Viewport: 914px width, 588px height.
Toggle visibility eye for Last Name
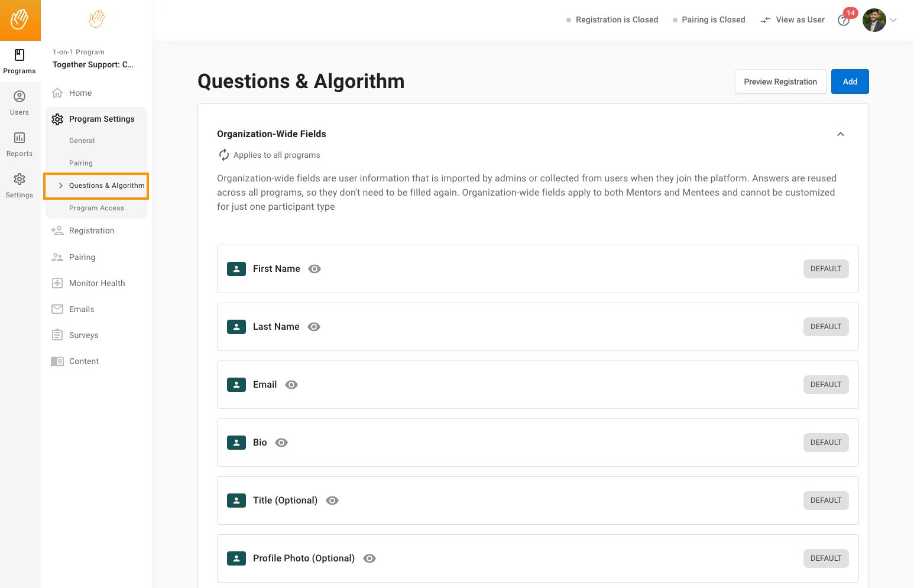(x=314, y=327)
